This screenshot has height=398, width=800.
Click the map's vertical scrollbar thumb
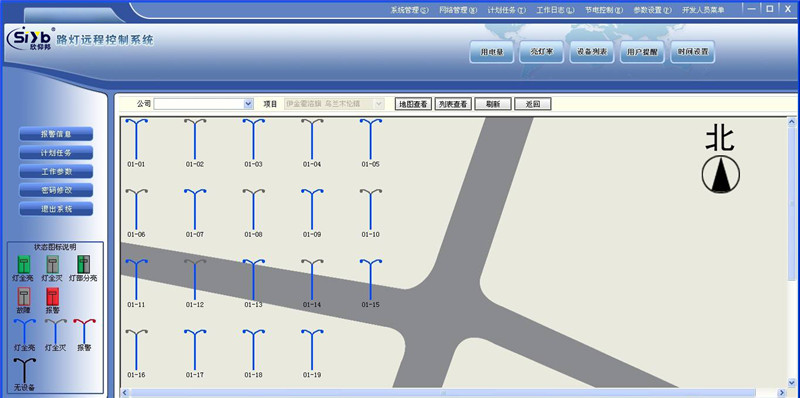[792, 204]
